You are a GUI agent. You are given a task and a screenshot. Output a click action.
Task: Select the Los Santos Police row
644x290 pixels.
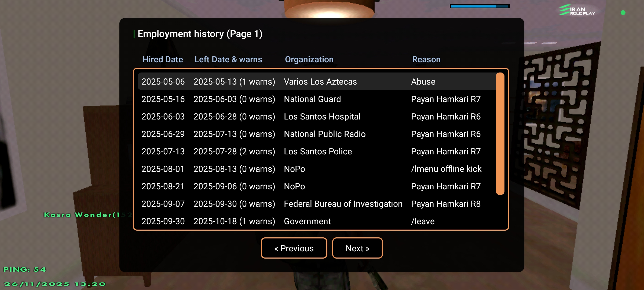pos(317,151)
